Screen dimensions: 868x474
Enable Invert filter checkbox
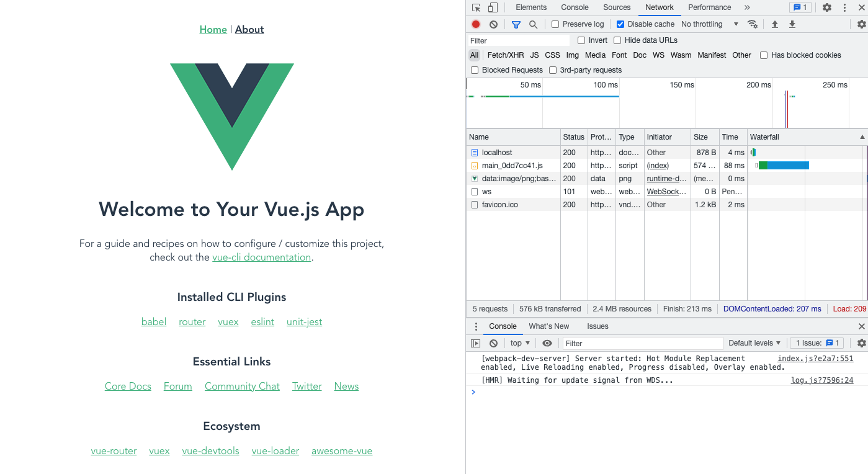[581, 40]
